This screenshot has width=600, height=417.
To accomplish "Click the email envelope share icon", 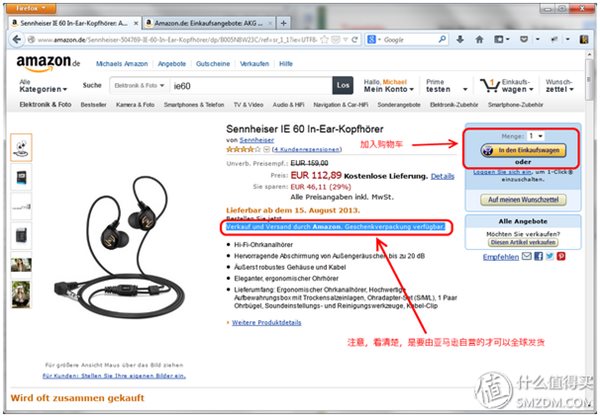I will (527, 256).
